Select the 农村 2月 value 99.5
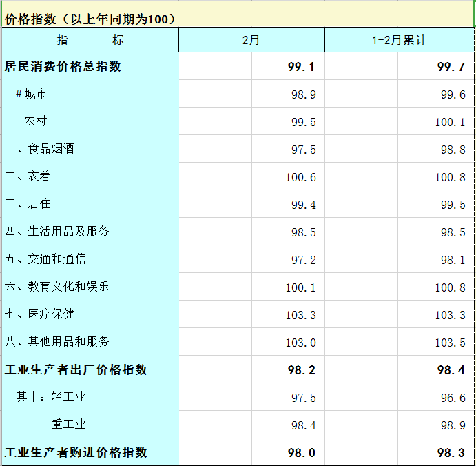The width and height of the screenshot is (476, 466). pyautogui.click(x=303, y=122)
